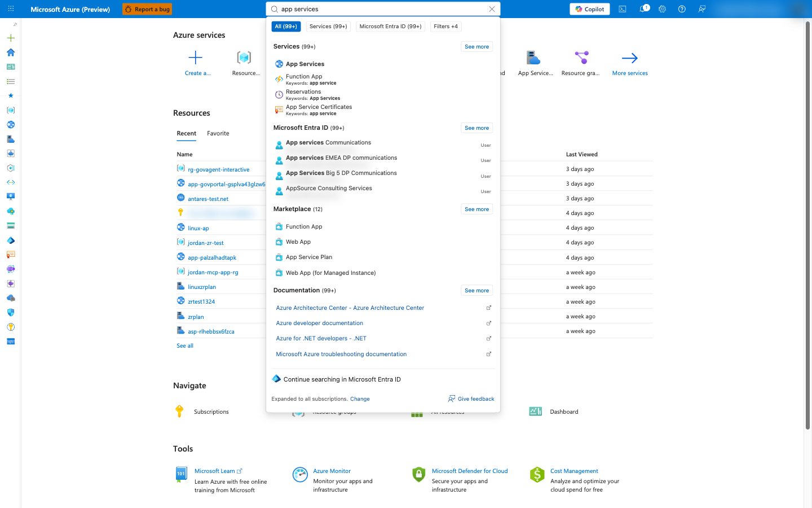Open Dashboard under Navigate
The image size is (812, 508).
(x=564, y=412)
